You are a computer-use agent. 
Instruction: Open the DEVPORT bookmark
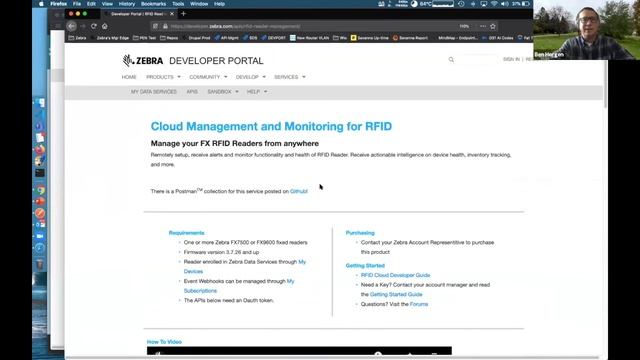click(x=273, y=38)
